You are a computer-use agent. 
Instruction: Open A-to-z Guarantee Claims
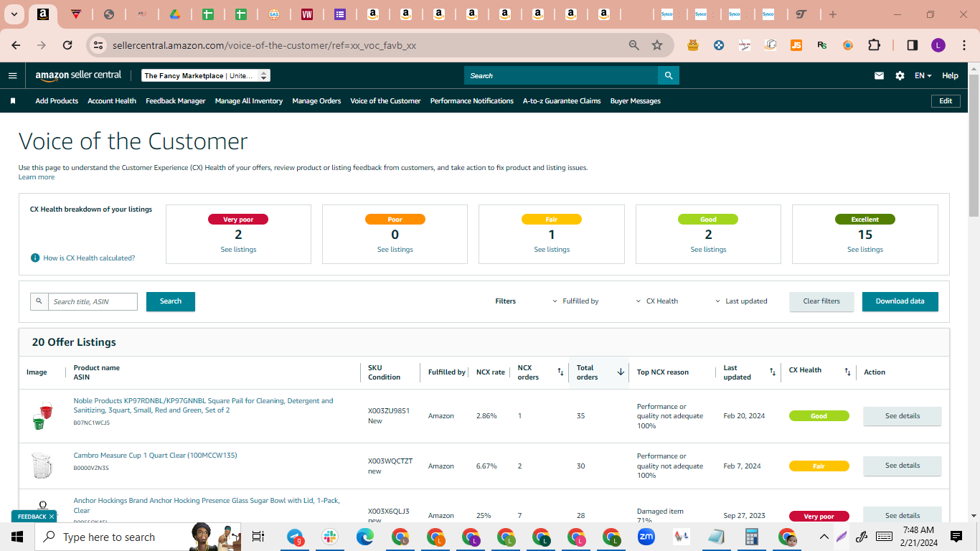(x=562, y=101)
